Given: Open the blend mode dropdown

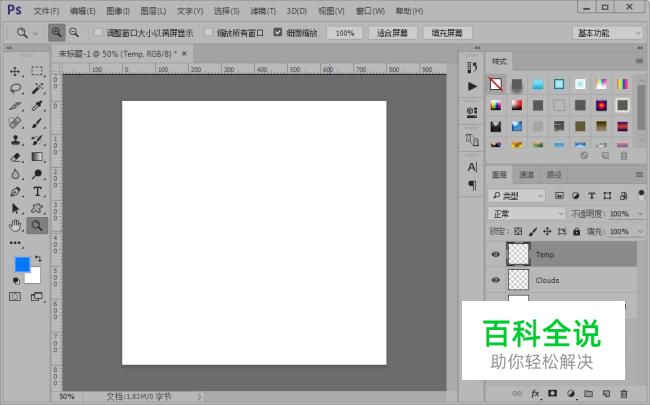Looking at the screenshot, I should coord(526,213).
